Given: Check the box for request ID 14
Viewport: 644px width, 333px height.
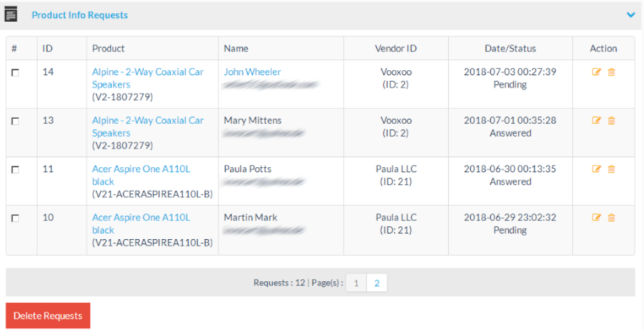Looking at the screenshot, I should 16,73.
